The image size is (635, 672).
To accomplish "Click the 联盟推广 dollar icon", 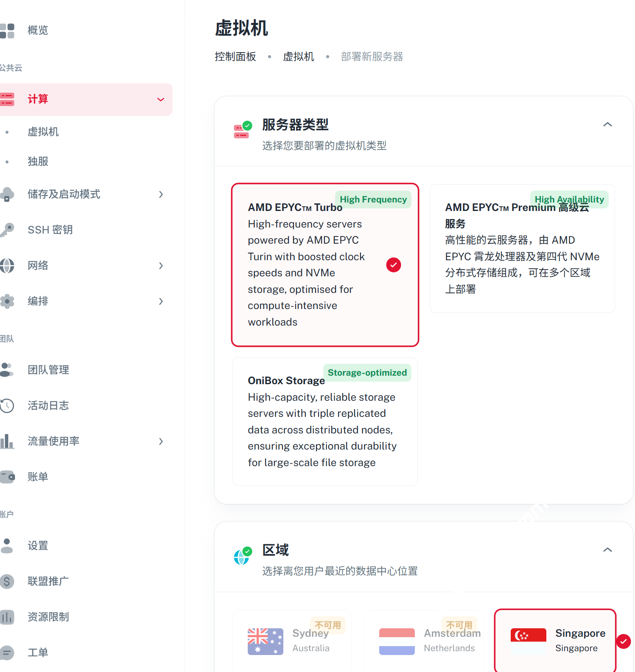I will click(7, 581).
